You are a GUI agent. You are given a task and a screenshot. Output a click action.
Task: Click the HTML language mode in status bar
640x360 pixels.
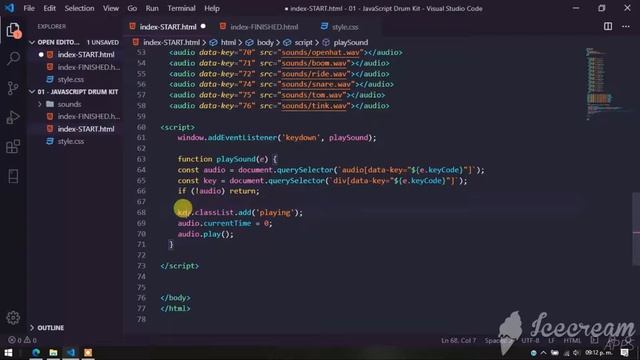click(x=572, y=340)
